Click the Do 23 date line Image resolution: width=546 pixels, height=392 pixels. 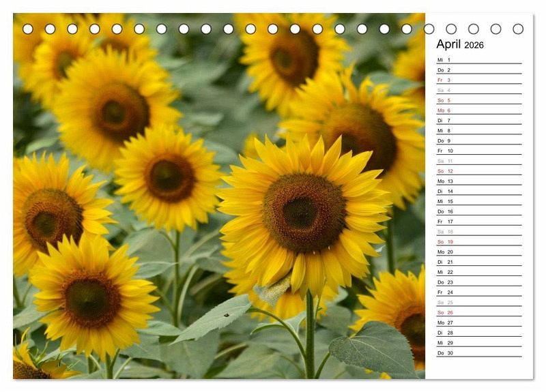pos(478,282)
